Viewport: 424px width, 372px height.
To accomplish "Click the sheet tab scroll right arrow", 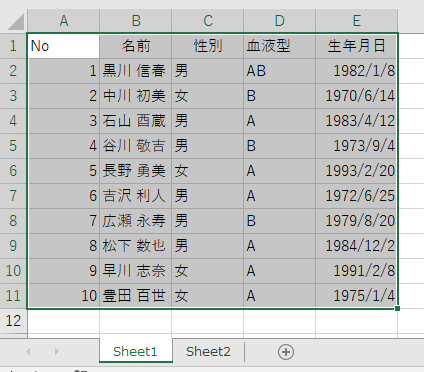I will [x=56, y=351].
